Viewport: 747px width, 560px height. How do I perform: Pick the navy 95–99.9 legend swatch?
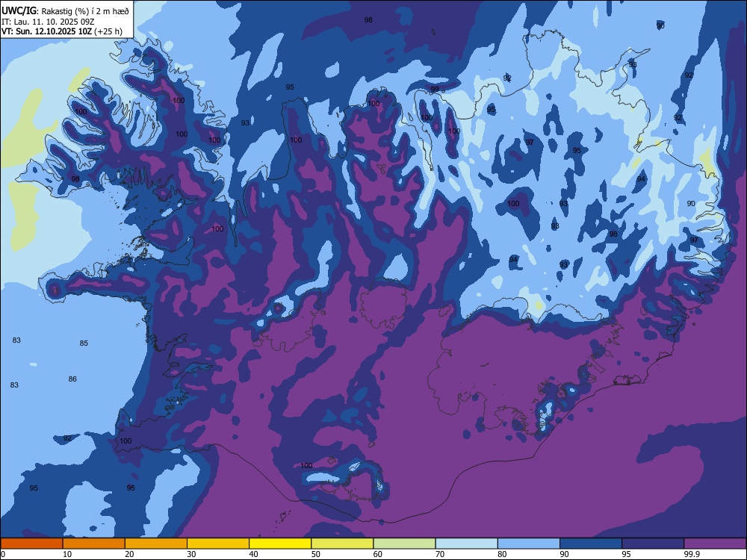coord(653,544)
